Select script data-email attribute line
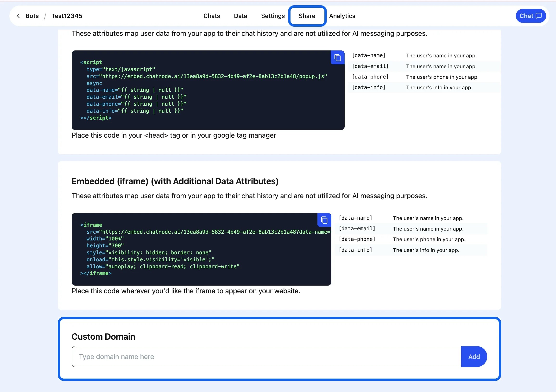Image resolution: width=556 pixels, height=392 pixels. 136,97
